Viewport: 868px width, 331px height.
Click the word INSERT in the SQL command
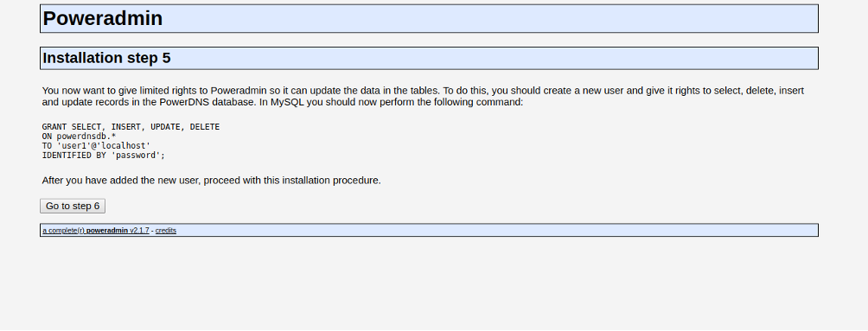(x=125, y=127)
